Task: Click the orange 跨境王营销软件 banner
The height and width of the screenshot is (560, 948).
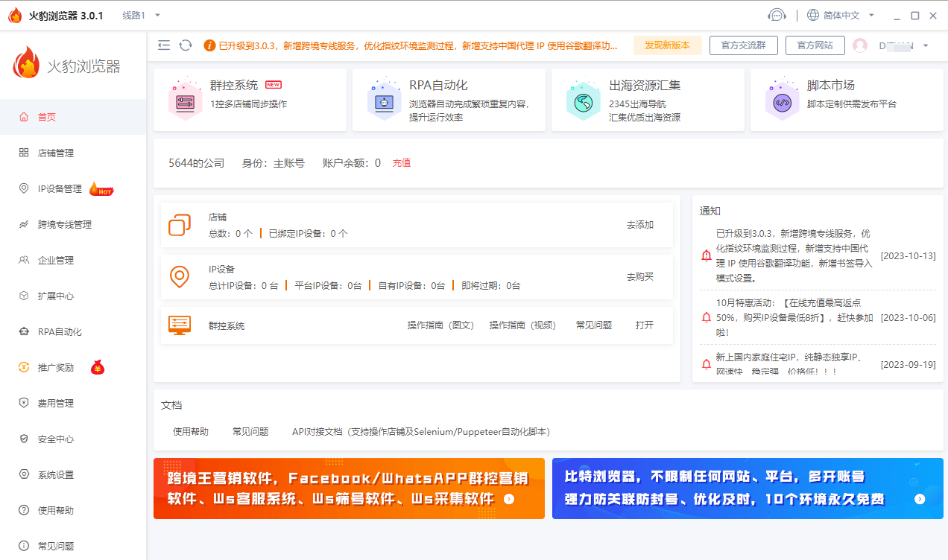Action: (349, 489)
